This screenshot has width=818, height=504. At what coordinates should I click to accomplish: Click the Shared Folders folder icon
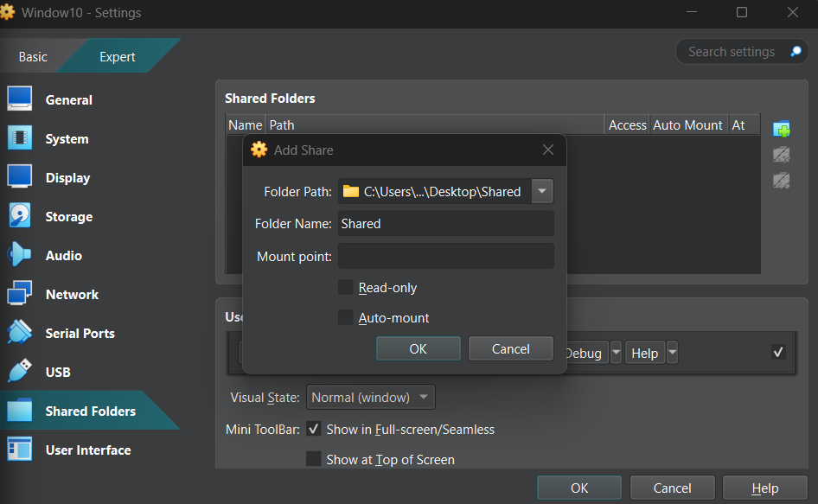(20, 410)
